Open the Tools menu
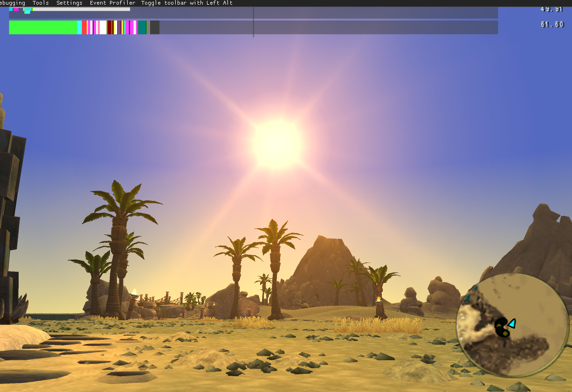This screenshot has height=392, width=572. point(41,3)
